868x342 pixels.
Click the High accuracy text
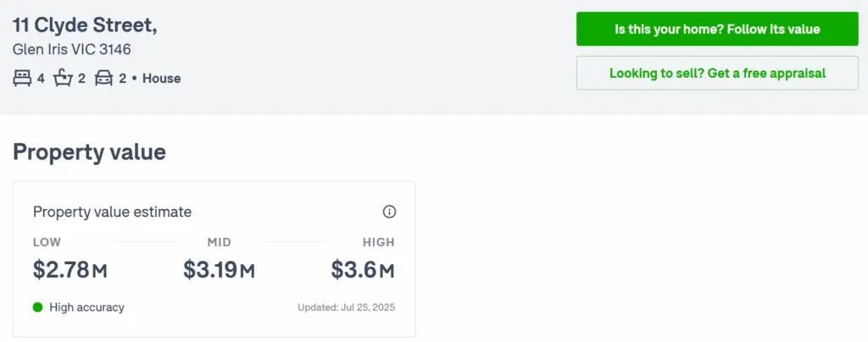87,307
